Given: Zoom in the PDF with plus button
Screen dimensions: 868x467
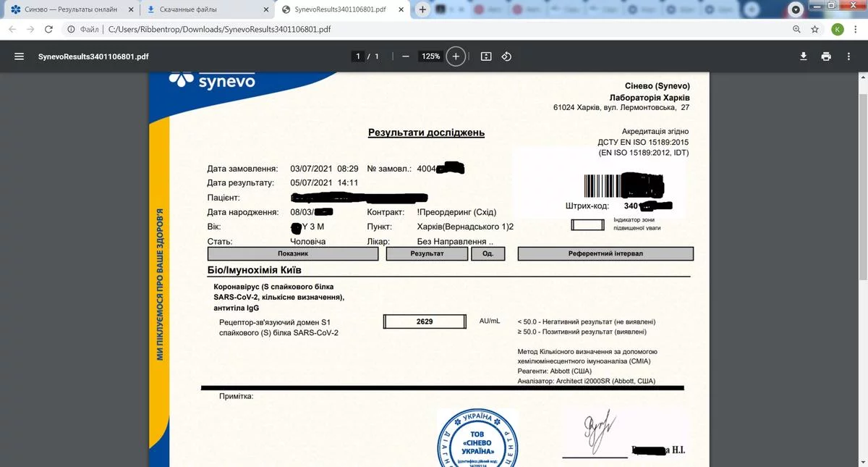Looking at the screenshot, I should (x=456, y=56).
